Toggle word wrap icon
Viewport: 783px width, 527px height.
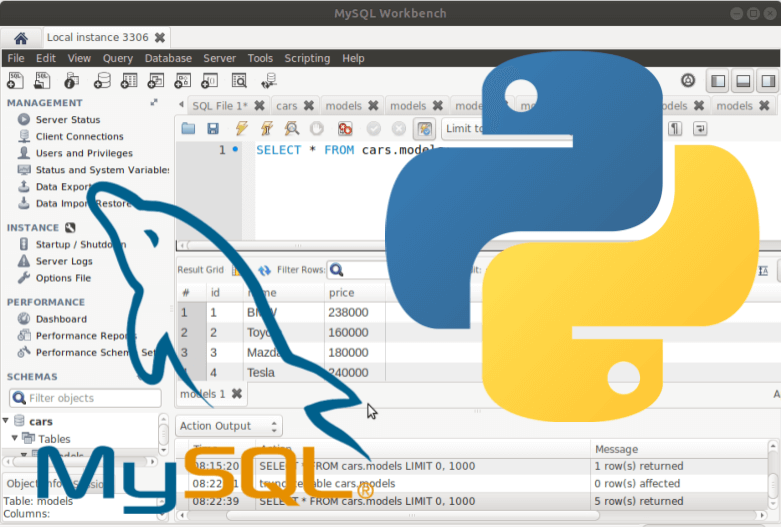(x=700, y=129)
